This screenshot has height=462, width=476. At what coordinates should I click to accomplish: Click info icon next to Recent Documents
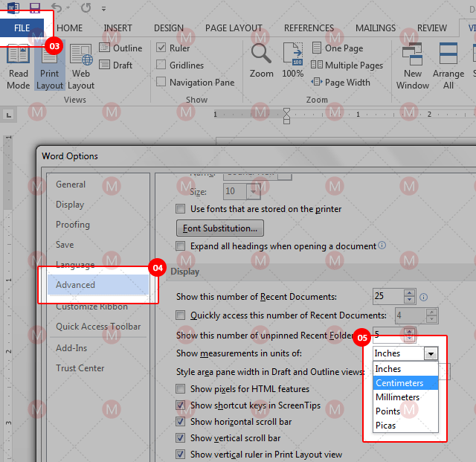[423, 297]
